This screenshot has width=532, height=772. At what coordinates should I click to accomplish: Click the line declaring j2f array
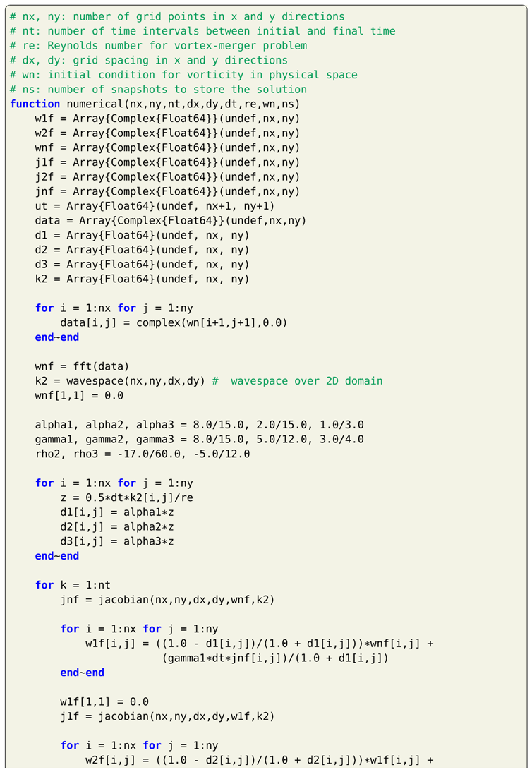(167, 176)
